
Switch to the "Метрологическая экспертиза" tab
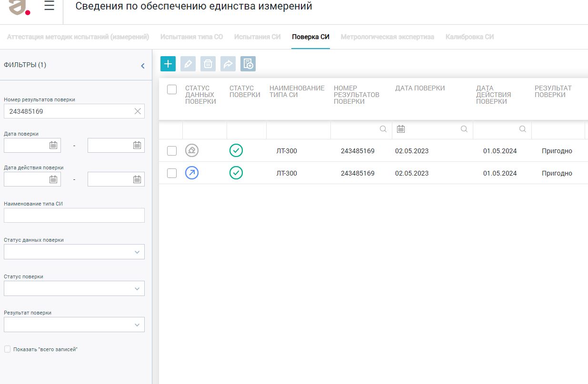pos(387,37)
